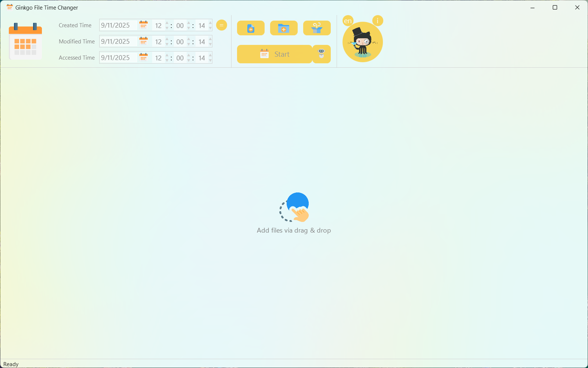Click the large calendar logo
Image resolution: width=588 pixels, height=368 pixels.
point(25,42)
